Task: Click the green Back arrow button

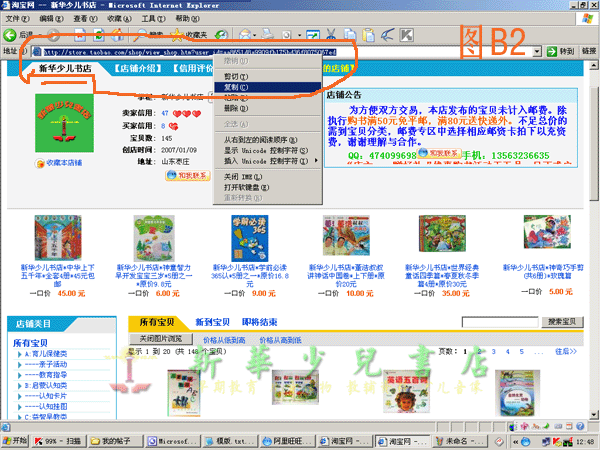Action: pyautogui.click(x=10, y=35)
